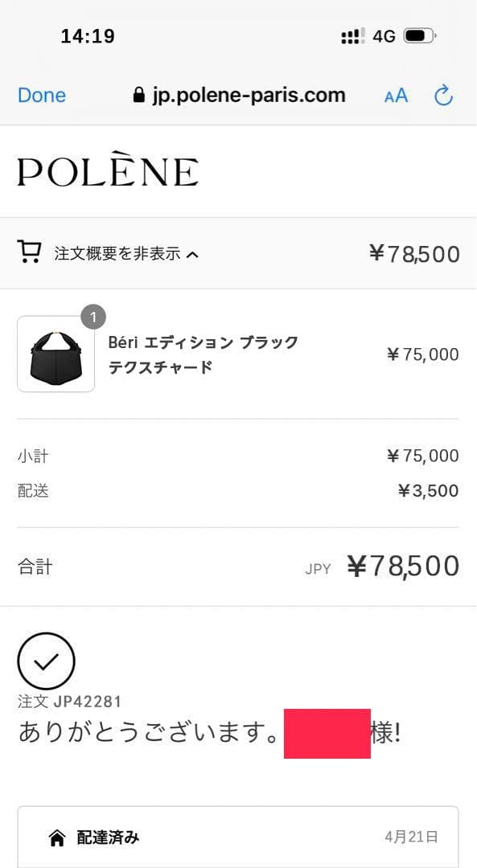
Task: Tap the shopping cart icon
Action: (x=29, y=252)
